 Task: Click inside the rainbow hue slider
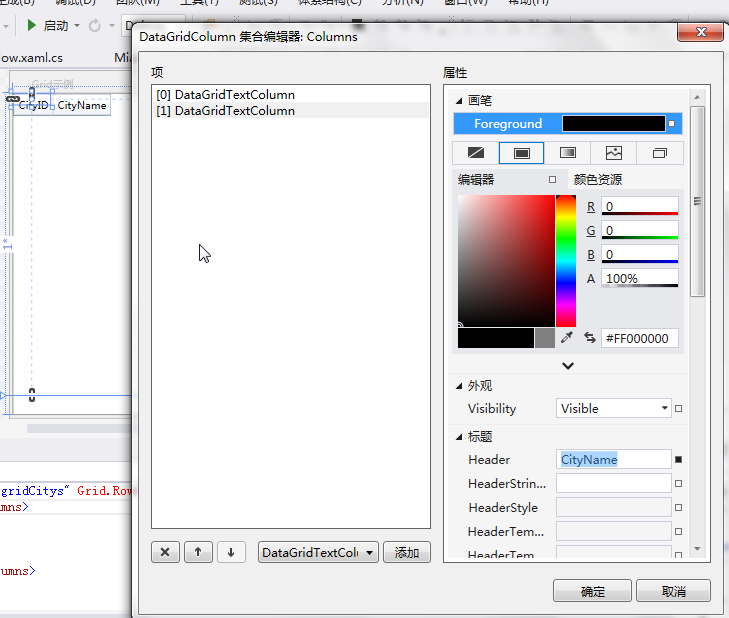[x=566, y=260]
